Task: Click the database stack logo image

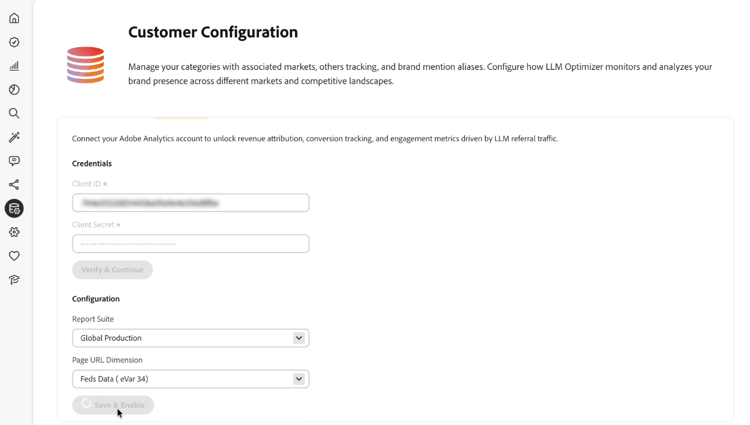Action: point(86,65)
